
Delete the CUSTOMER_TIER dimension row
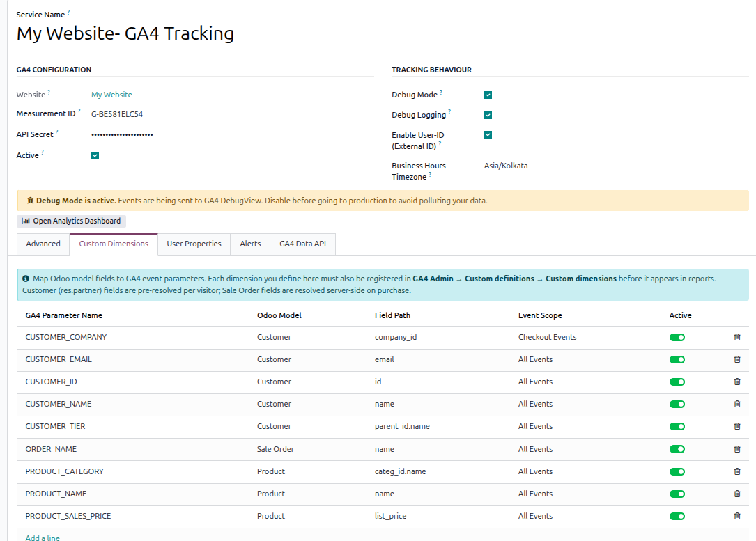tap(736, 426)
